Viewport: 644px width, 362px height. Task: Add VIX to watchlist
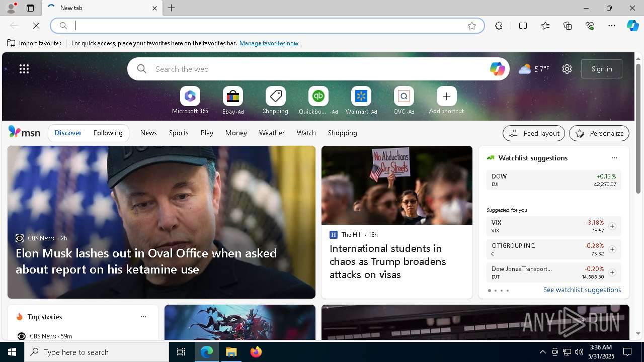(x=612, y=226)
